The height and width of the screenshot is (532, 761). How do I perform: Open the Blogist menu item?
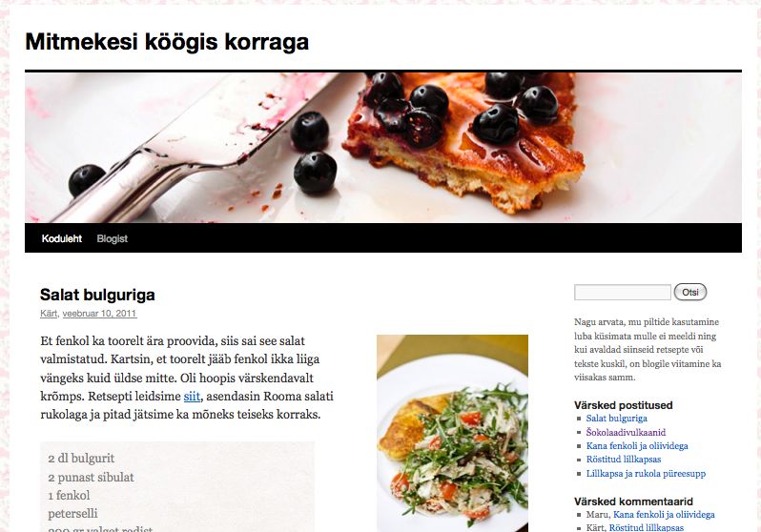pos(113,238)
